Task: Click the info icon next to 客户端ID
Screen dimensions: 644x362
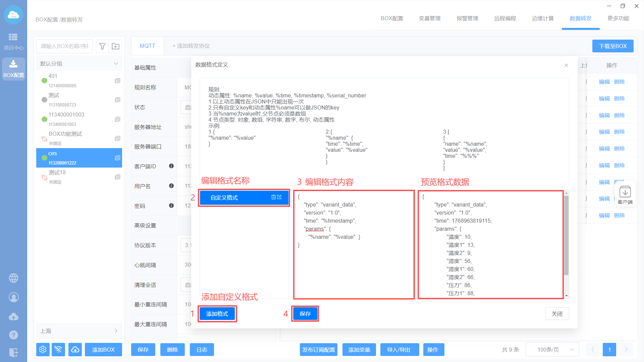Action: 171,166
